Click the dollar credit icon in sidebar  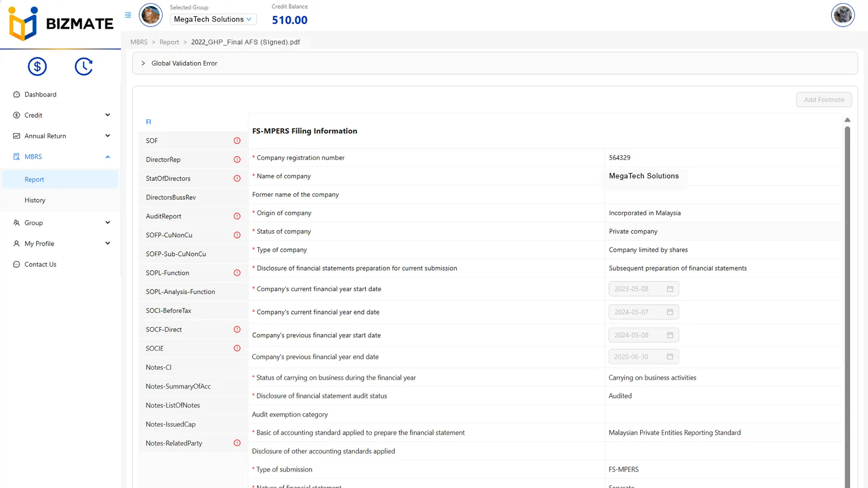pyautogui.click(x=37, y=67)
